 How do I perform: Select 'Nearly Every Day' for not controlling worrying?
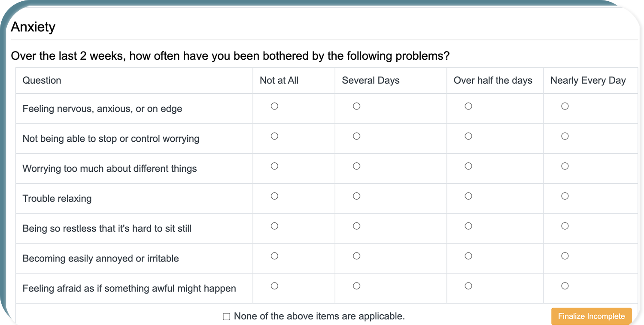click(x=565, y=136)
